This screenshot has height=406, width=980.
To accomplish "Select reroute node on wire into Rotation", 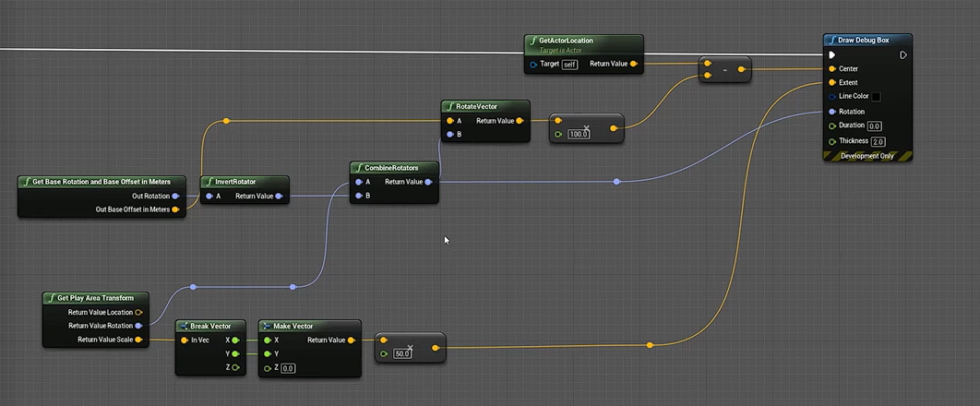I will (616, 181).
